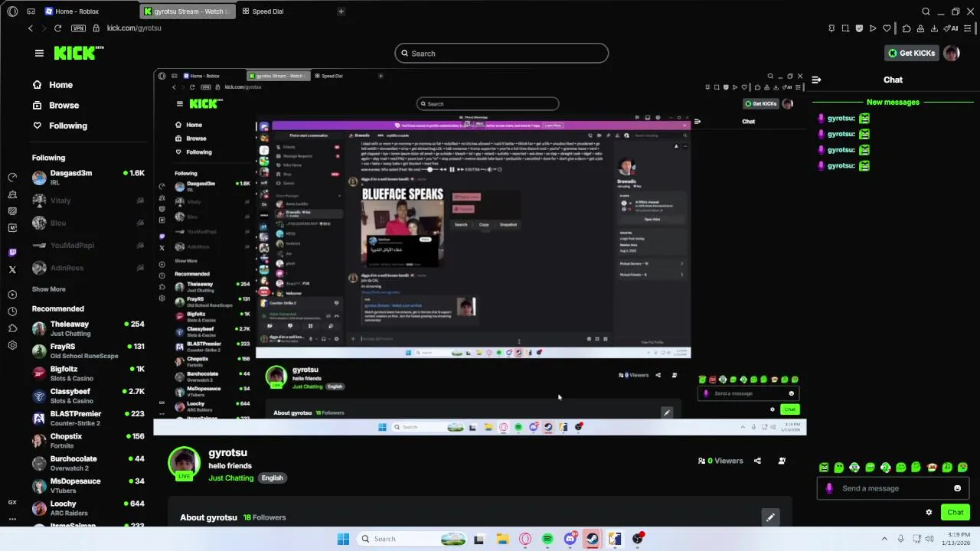The width and height of the screenshot is (980, 551).
Task: Open the 18 Followers link beside About gyrotsu
Action: point(264,517)
